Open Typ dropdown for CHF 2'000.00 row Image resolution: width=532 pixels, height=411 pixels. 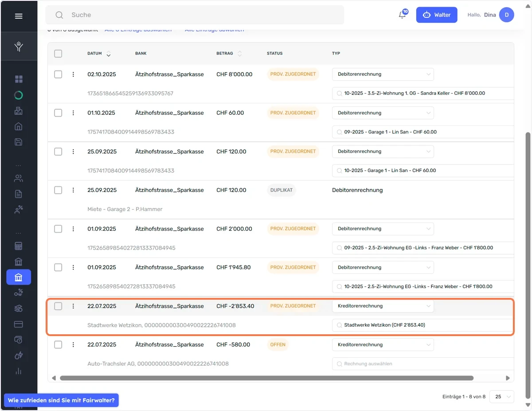pyautogui.click(x=383, y=229)
